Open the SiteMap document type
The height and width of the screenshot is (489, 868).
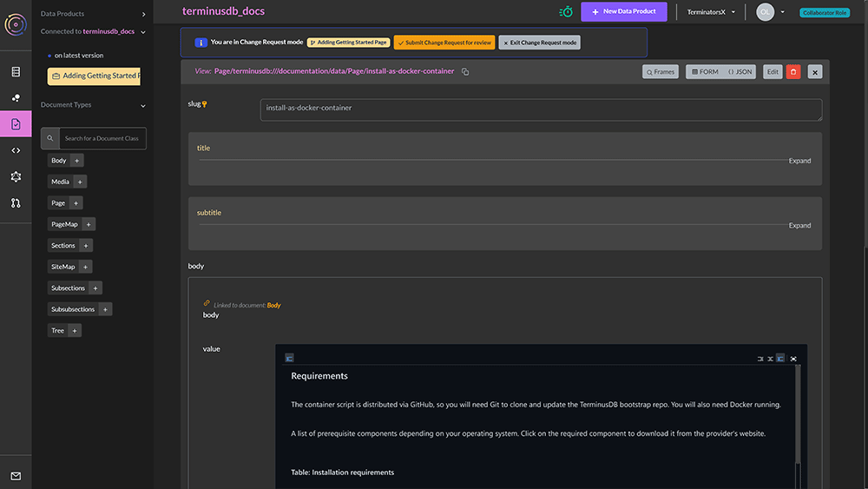[x=63, y=267]
